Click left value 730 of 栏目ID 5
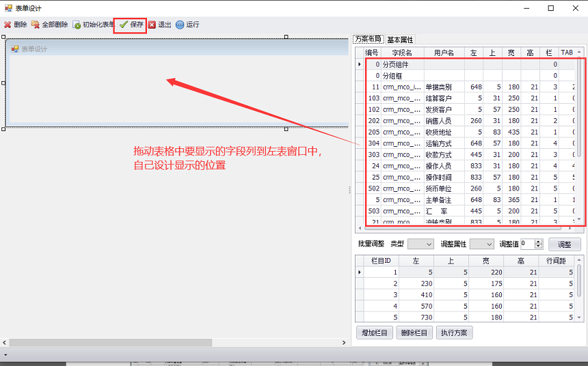This screenshot has height=366, width=588. 416,318
